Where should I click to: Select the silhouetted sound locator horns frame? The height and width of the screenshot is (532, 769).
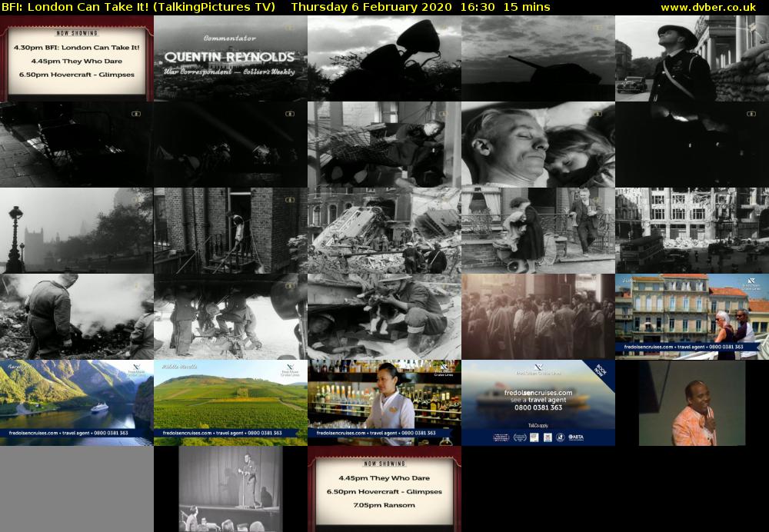384,58
